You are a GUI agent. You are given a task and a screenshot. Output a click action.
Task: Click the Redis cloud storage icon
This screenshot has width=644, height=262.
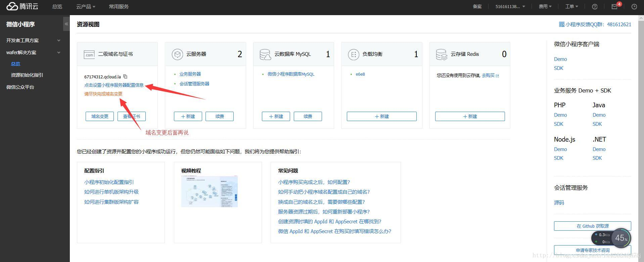tap(442, 54)
